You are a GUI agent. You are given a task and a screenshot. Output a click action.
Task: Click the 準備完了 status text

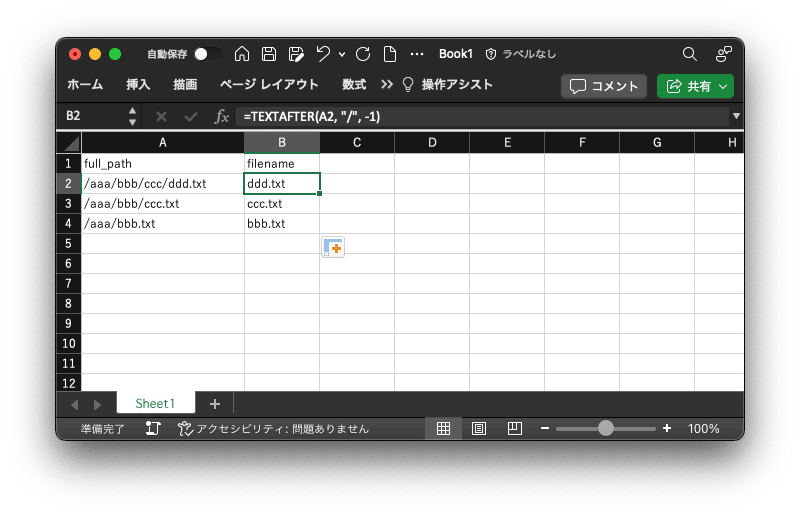pos(103,429)
